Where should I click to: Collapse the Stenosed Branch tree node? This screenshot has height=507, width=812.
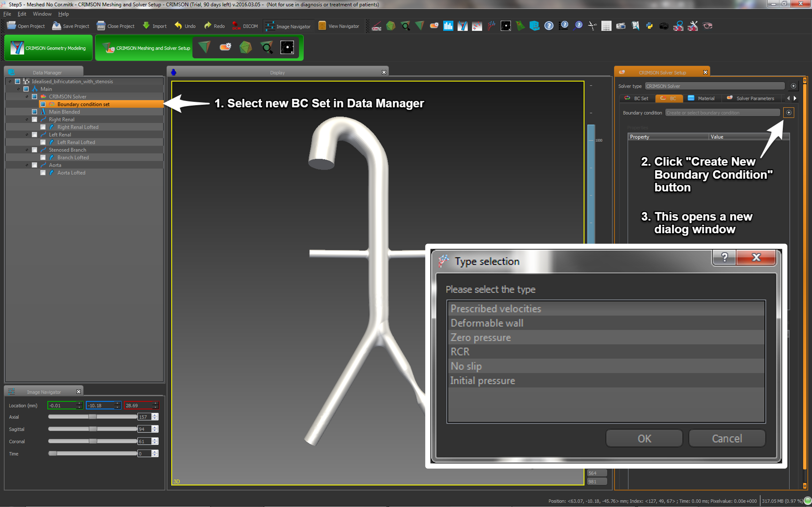[x=27, y=150]
